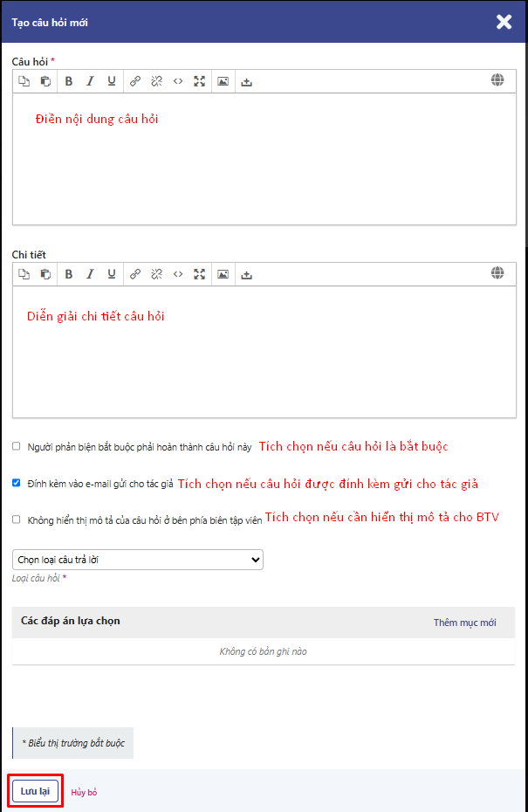Toggle underline in the Chi tiết editor
The width and height of the screenshot is (528, 812).
point(112,274)
